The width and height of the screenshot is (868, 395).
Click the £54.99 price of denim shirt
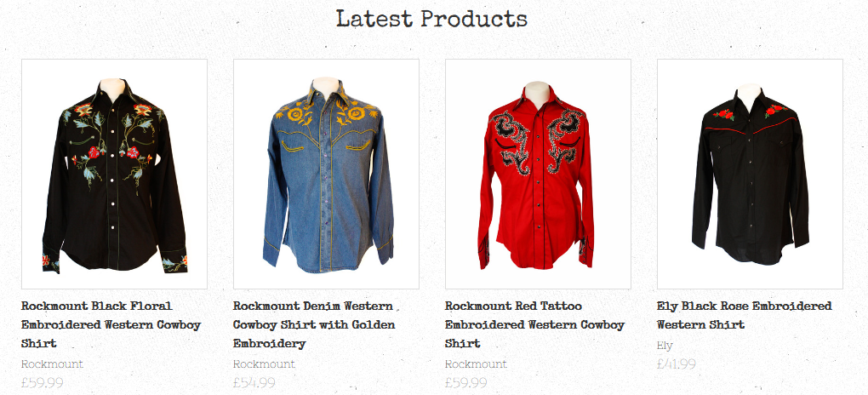[254, 383]
